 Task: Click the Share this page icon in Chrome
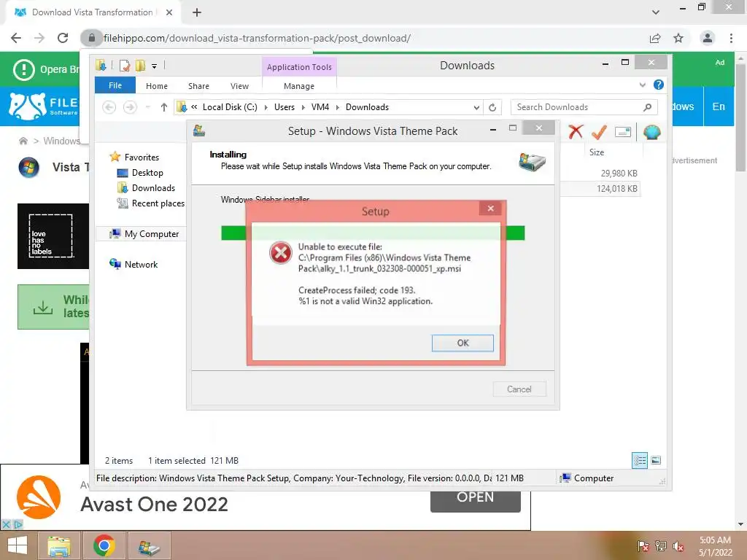coord(655,38)
